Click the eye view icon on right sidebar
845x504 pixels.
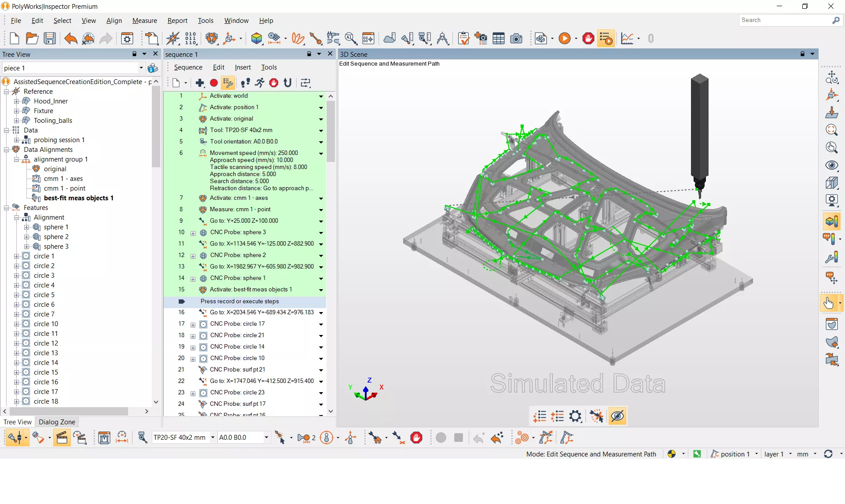click(x=831, y=165)
